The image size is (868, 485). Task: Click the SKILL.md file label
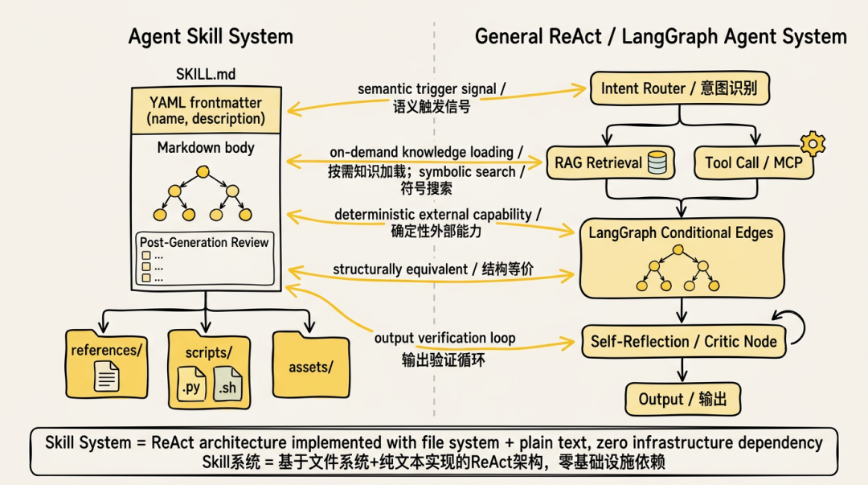pos(206,74)
